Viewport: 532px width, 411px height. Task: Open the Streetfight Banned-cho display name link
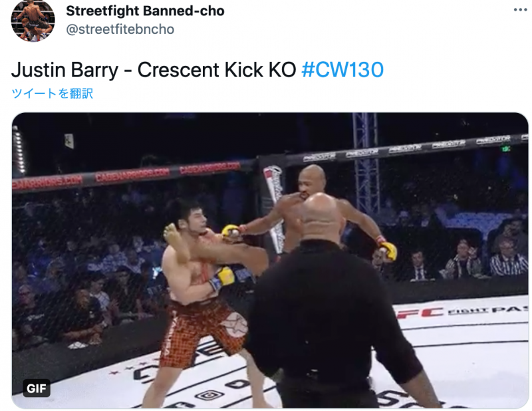tap(145, 11)
